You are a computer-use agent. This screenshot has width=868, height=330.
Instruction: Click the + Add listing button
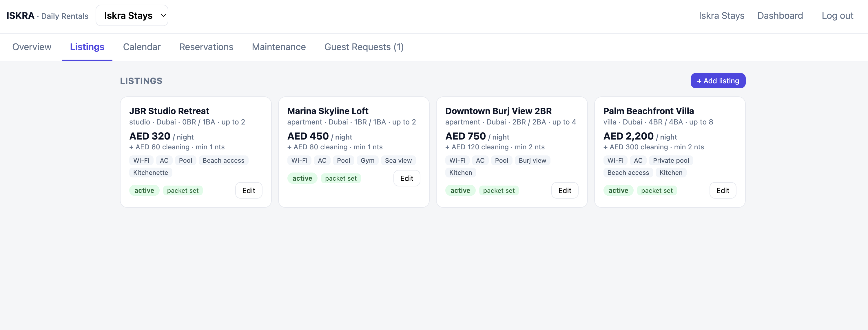tap(718, 81)
